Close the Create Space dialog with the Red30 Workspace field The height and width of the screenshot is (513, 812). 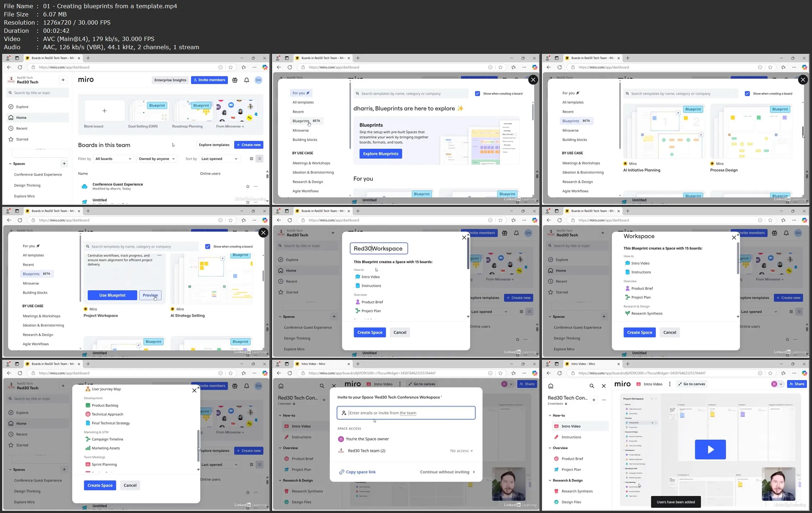[x=464, y=238]
